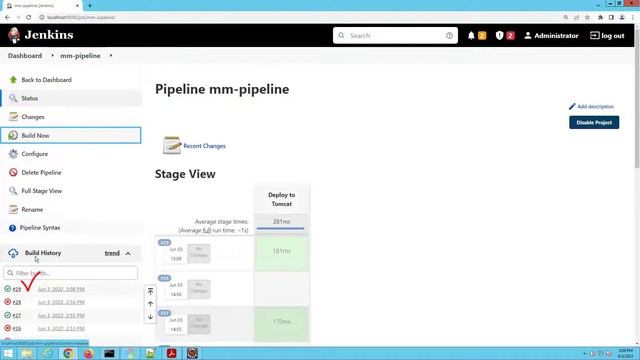The image size is (640, 360).
Task: Expand the mm-pipeline breadcrumb arrow
Action: (x=111, y=56)
